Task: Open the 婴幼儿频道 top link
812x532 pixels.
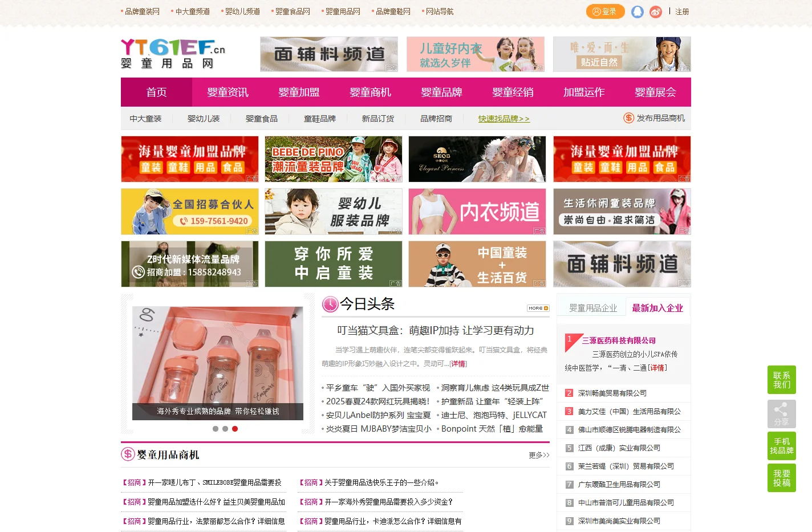Action: (x=242, y=11)
